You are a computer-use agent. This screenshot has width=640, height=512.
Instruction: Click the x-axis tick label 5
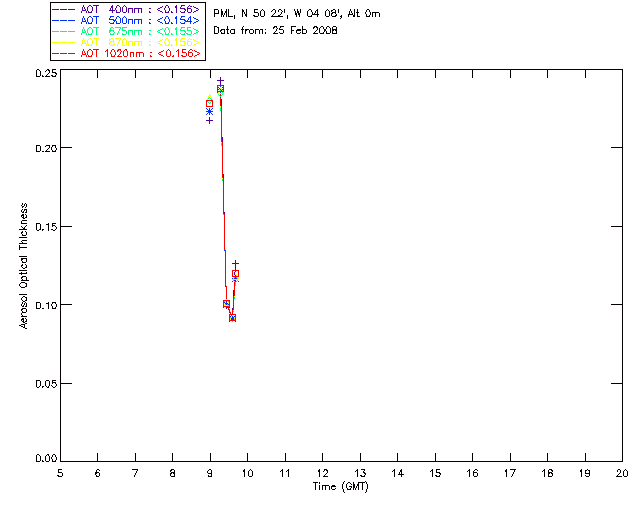[x=60, y=473]
